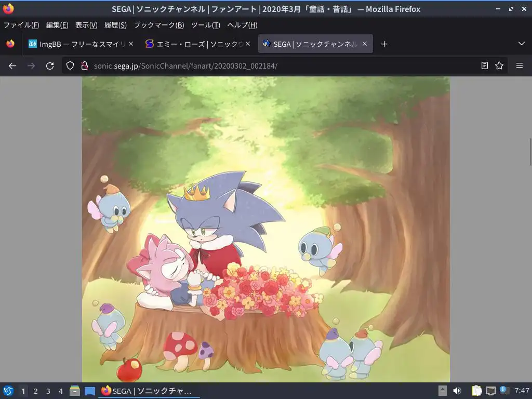
Task: Open the network connection tray icon
Action: (x=490, y=391)
